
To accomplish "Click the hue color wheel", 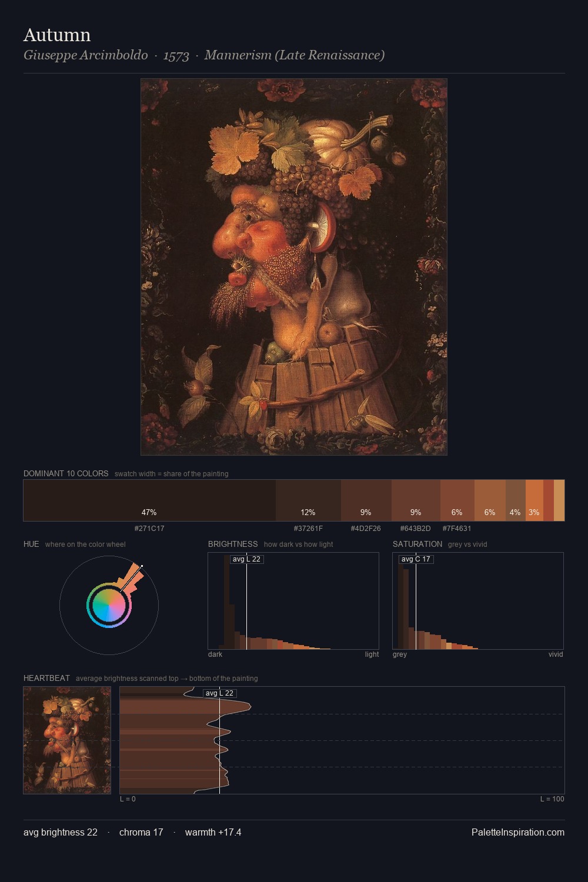I will pyautogui.click(x=109, y=605).
